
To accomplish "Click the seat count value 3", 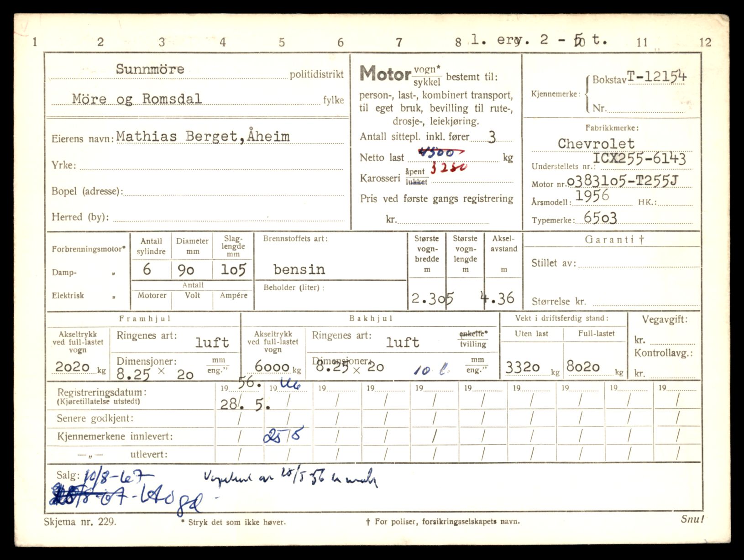I will pos(492,137).
